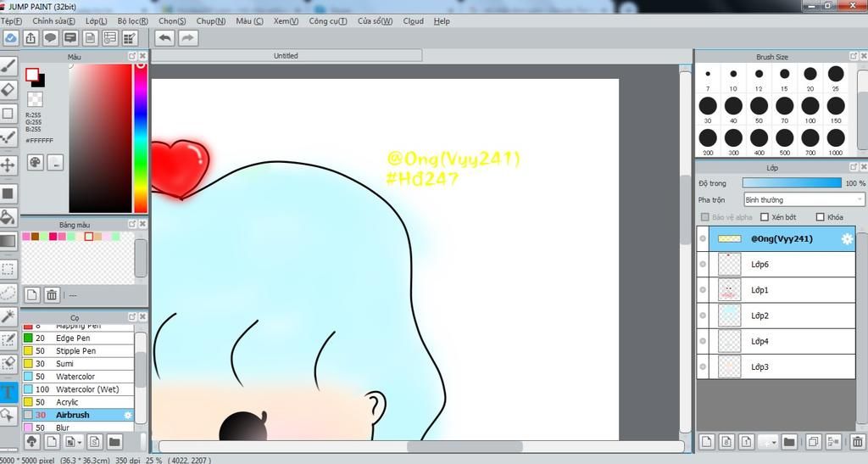Select the Text tool
Image resolution: width=868 pixels, height=464 pixels.
click(x=8, y=393)
